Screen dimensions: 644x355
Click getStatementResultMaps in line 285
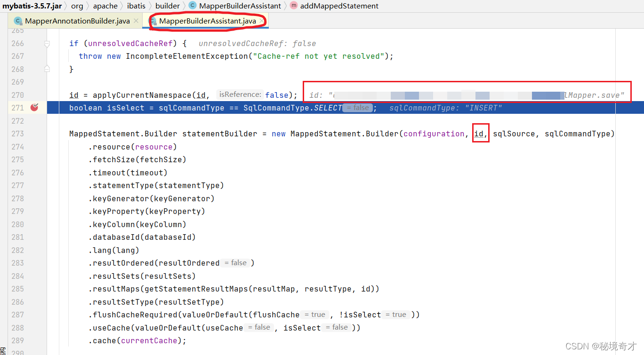[x=196, y=289]
